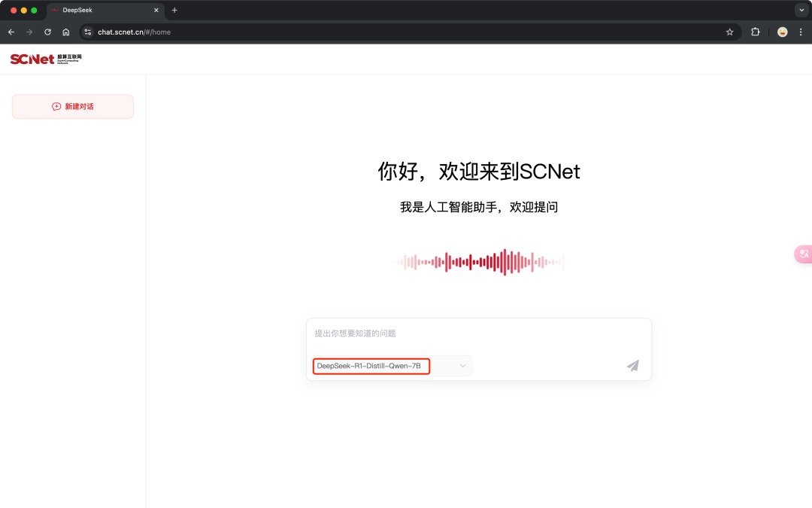Image resolution: width=812 pixels, height=508 pixels.
Task: Open the Chrome three-dot menu
Action: (801, 32)
